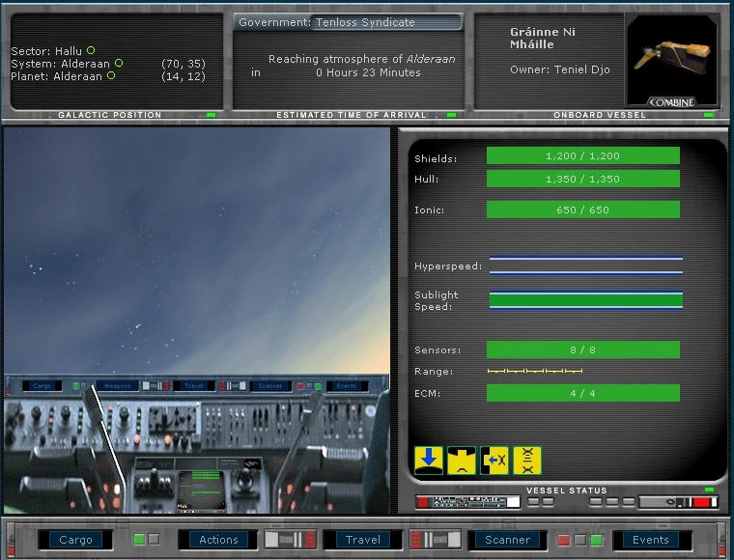
Task: Click the Tenloss Syndicate government field
Action: tap(385, 22)
